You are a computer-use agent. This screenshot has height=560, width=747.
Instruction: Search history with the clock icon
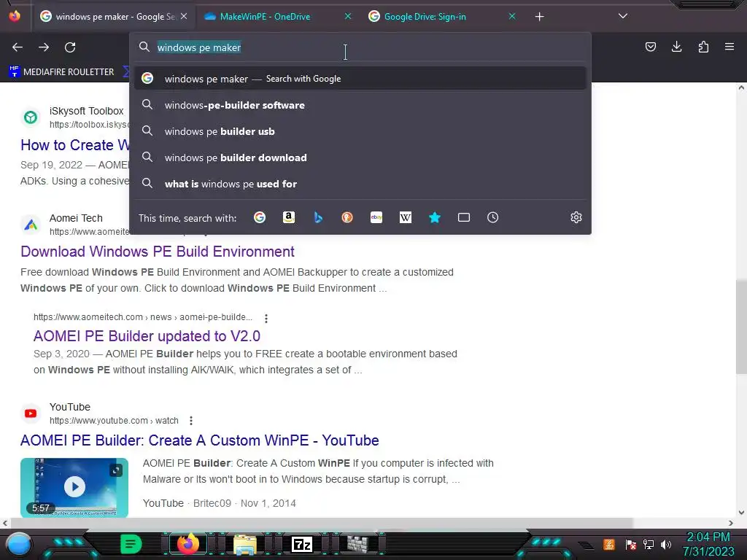tap(493, 217)
